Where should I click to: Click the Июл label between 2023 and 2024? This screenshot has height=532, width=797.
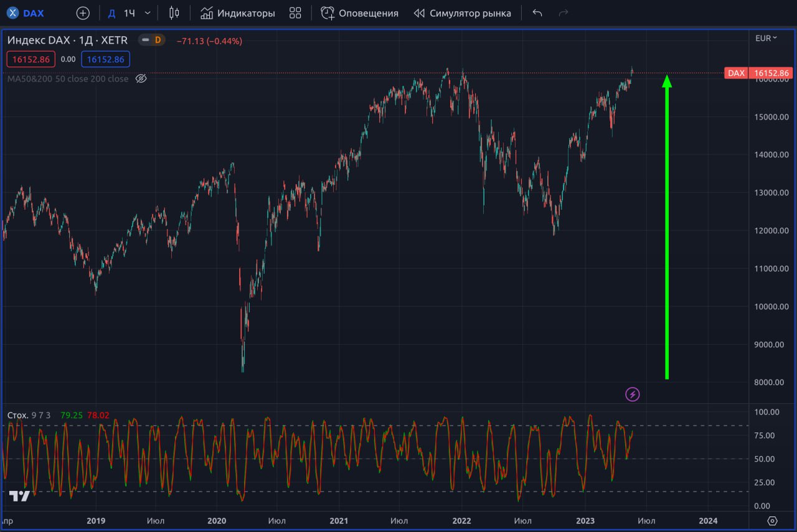(646, 521)
